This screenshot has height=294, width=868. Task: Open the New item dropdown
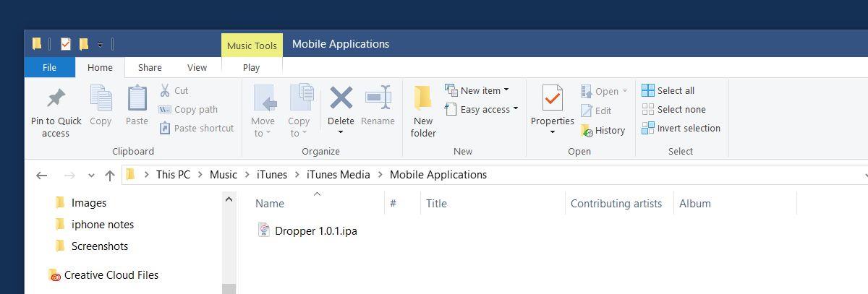click(477, 90)
